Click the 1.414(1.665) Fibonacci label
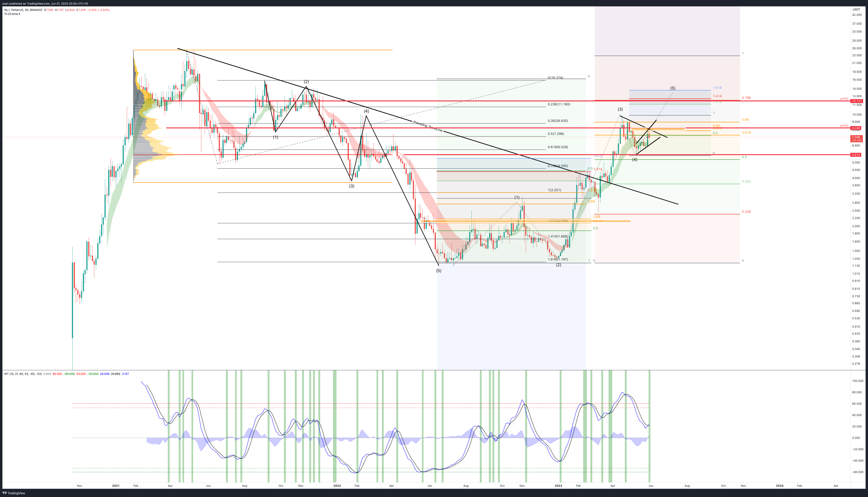Viewport: 868px width, 497px height. (558, 236)
